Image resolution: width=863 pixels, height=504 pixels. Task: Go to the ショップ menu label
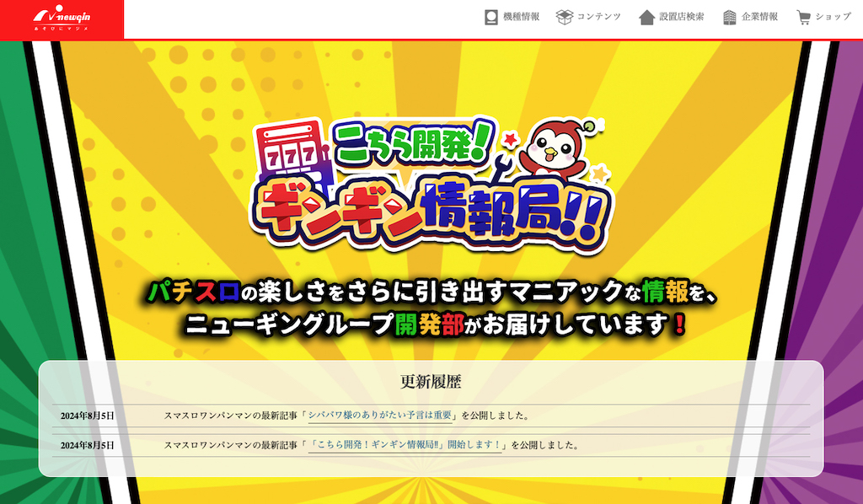pos(834,17)
